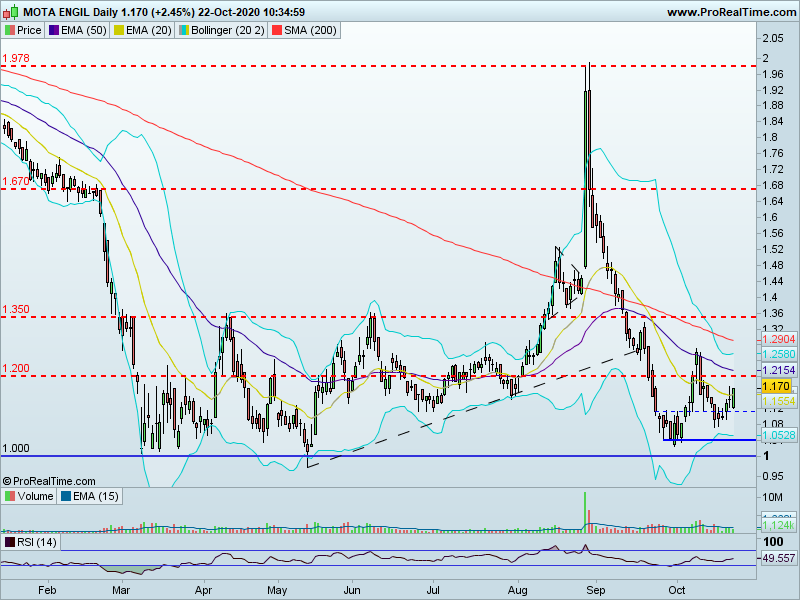Click the 1,124k volume value tag
This screenshot has width=800, height=600.
click(779, 526)
